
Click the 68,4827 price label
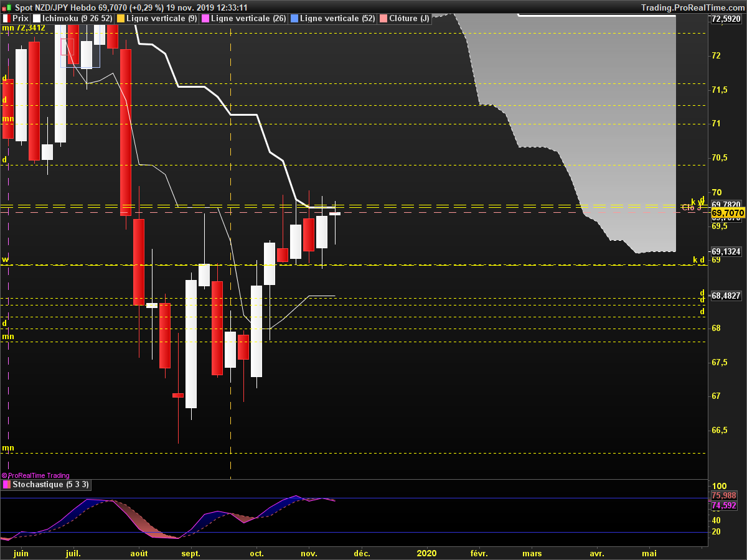(726, 296)
